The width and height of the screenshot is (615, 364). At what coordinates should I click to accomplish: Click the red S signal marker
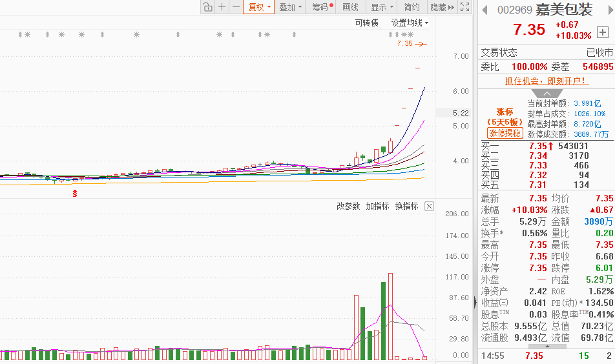[75, 194]
